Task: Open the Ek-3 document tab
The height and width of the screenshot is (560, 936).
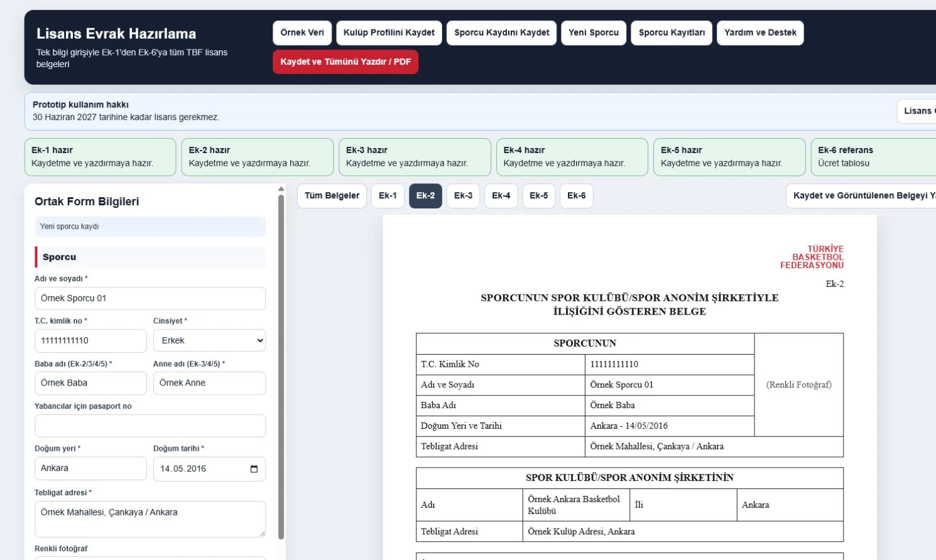Action: click(x=463, y=196)
